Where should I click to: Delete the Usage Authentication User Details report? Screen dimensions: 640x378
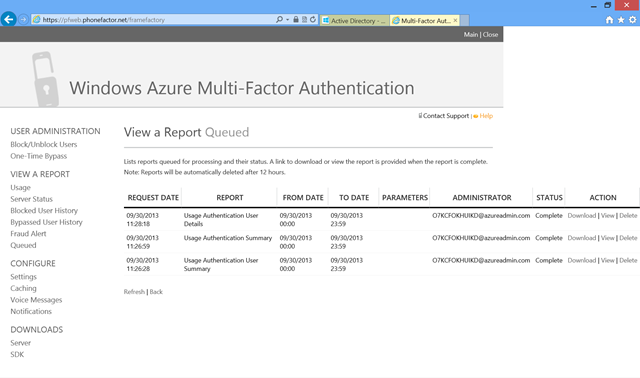pyautogui.click(x=628, y=216)
